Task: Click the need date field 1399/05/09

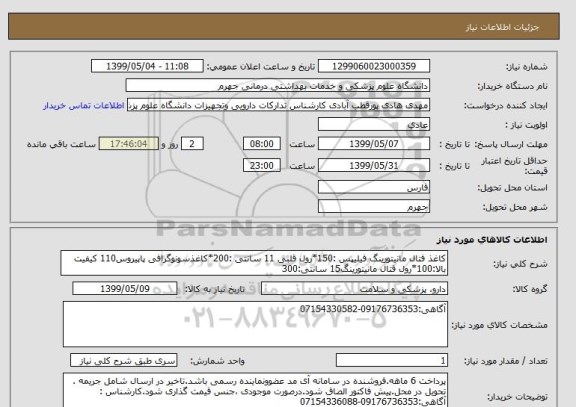Action: pos(125,289)
